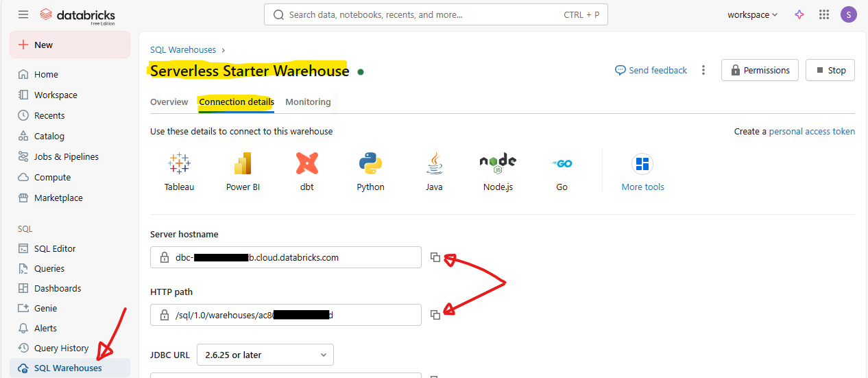Select the Node.js connector icon
868x378 pixels.
coord(498,165)
